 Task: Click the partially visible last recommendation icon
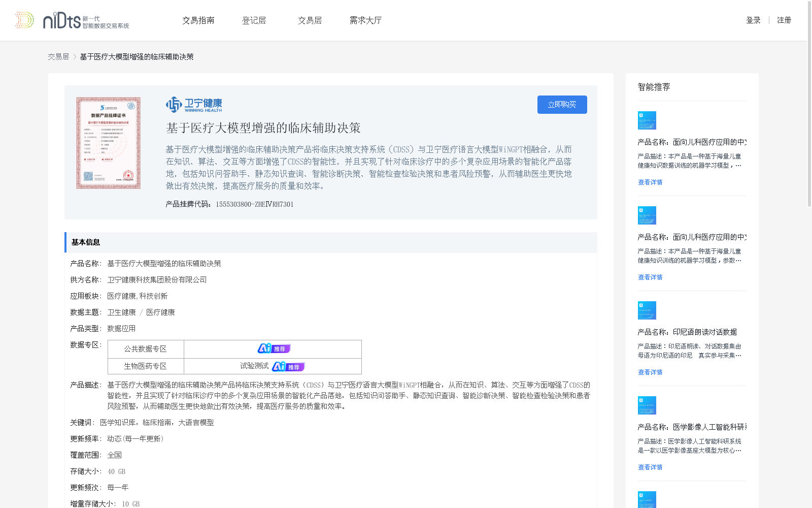[x=647, y=500]
